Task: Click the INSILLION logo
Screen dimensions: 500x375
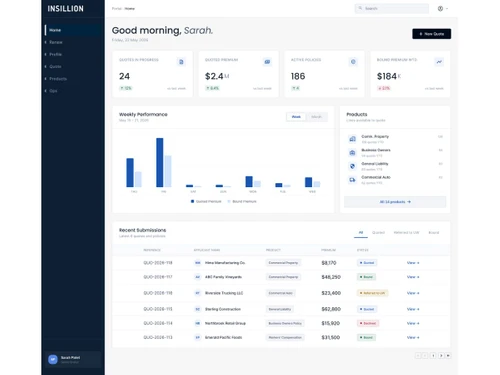Action: 66,9
